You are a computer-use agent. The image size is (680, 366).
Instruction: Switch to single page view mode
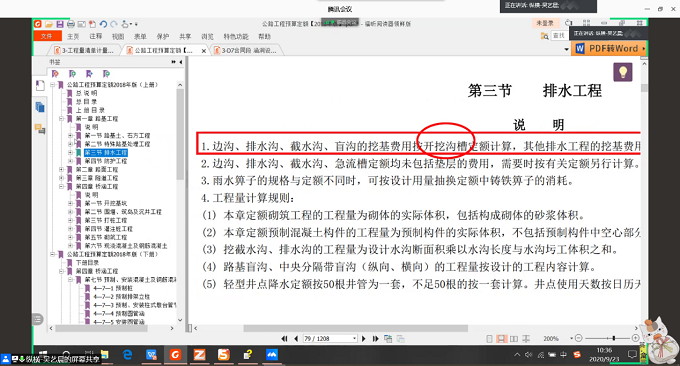pyautogui.click(x=490, y=339)
